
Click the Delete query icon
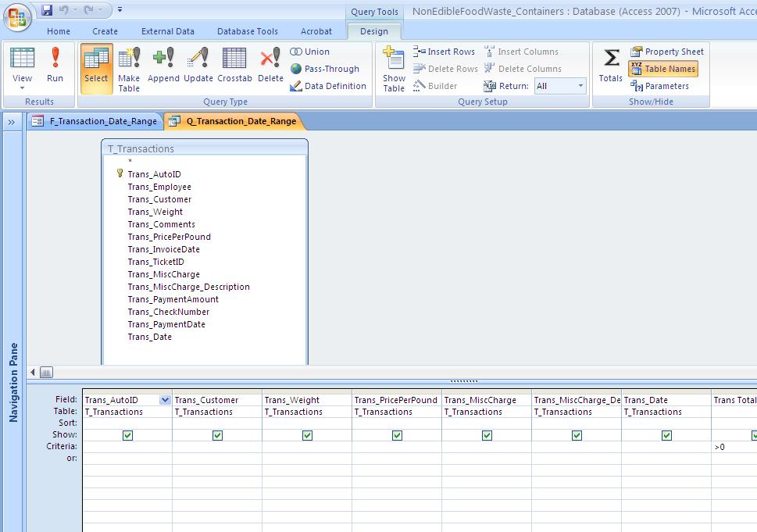tap(270, 66)
